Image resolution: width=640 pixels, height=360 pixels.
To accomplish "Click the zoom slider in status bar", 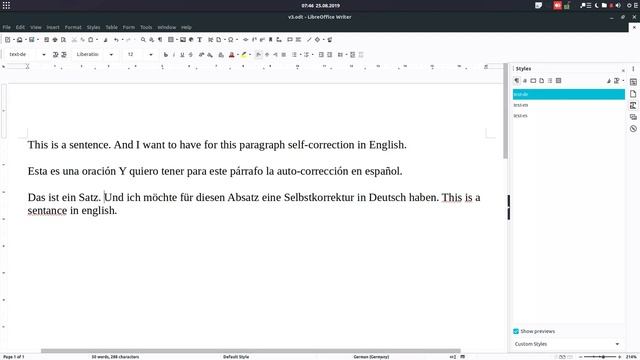I will [600, 357].
